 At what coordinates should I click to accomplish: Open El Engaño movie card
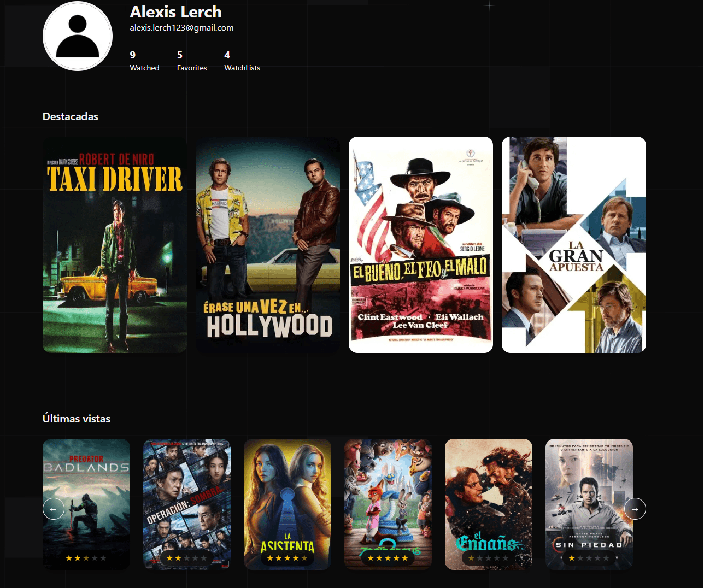pos(489,492)
